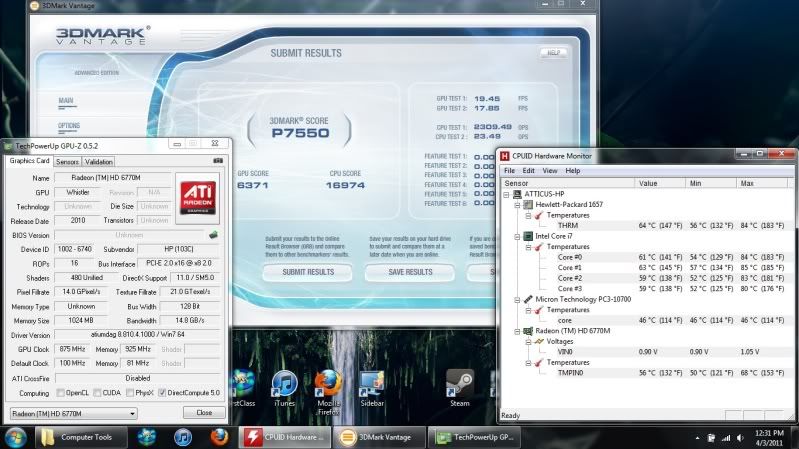The height and width of the screenshot is (449, 799).
Task: Click the network signal tray icon
Action: tap(726, 438)
